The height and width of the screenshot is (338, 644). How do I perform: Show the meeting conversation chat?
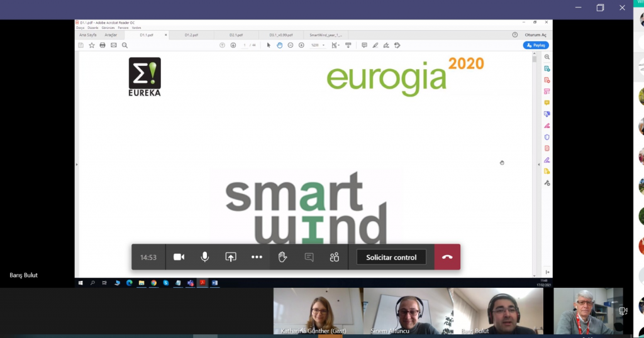309,257
